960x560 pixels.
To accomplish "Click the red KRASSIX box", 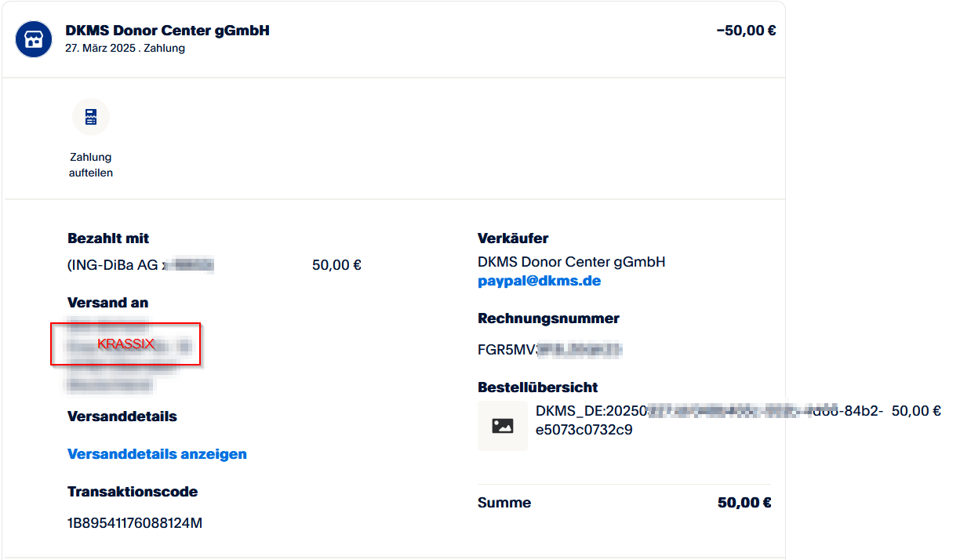I will (125, 344).
